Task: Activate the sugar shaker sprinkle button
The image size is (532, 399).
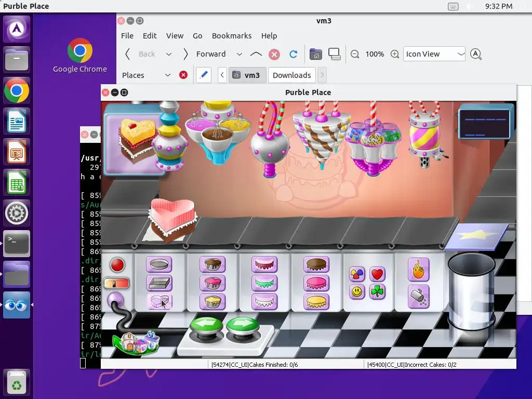Action: tap(418, 297)
